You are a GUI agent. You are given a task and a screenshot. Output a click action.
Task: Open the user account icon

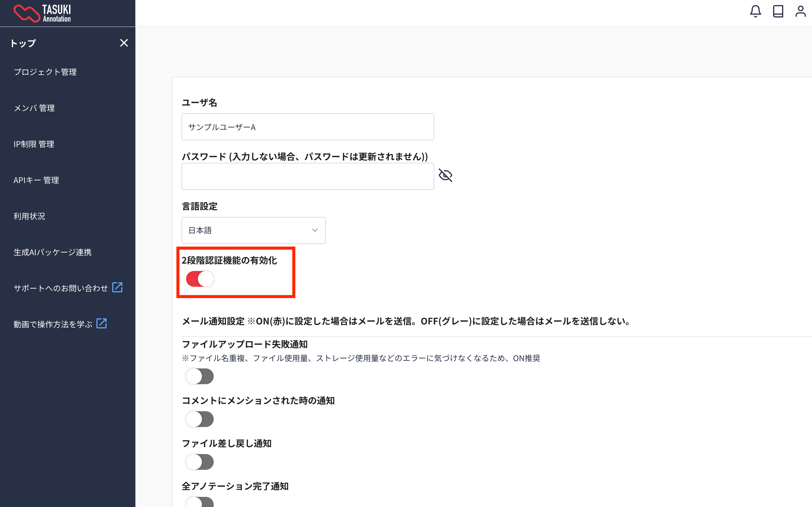click(x=800, y=11)
